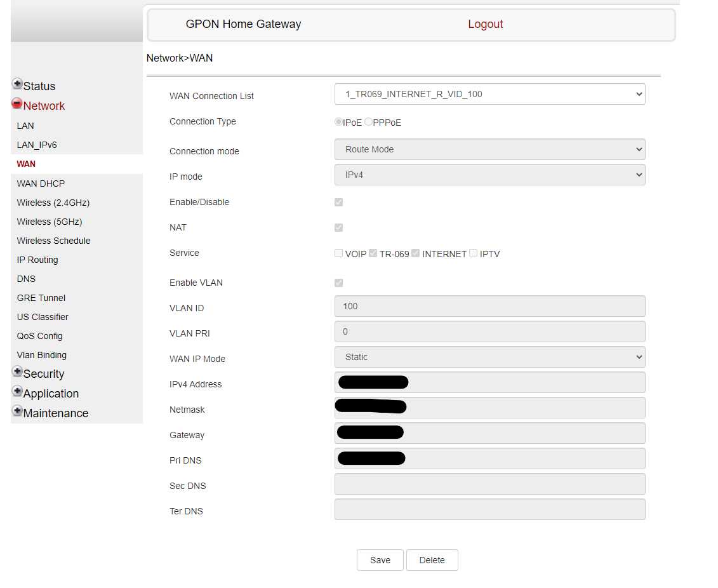Click the Sec DNS field
718x588 pixels.
coord(490,484)
